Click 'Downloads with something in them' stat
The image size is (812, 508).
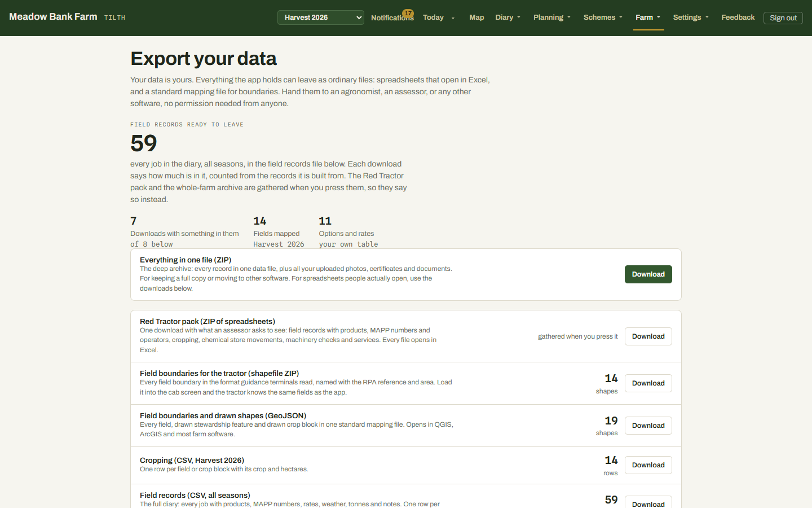point(184,234)
